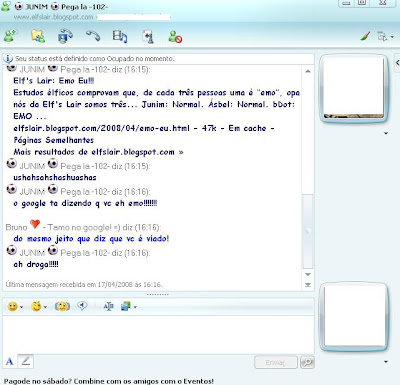Click your own display picture
This screenshot has height=385, width=400.
click(x=354, y=316)
